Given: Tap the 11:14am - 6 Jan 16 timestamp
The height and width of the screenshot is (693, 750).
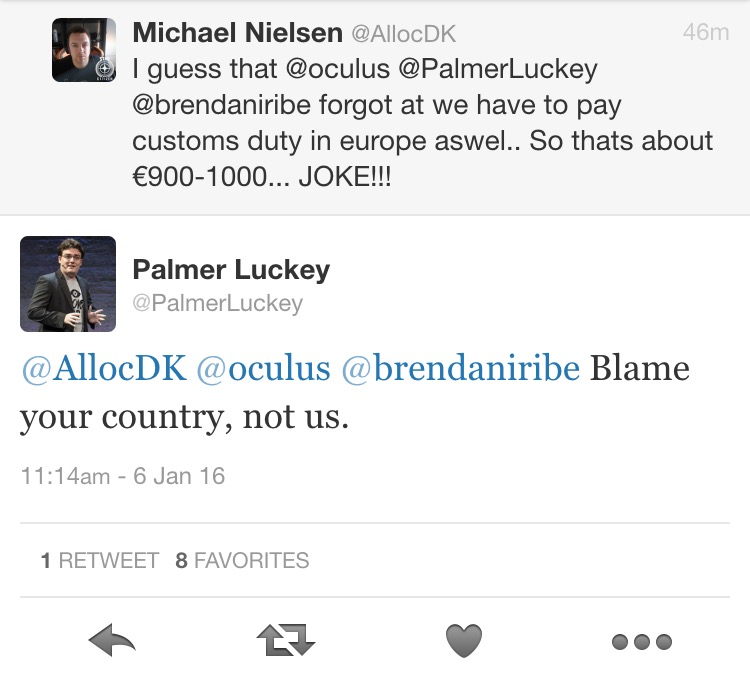Looking at the screenshot, I should click(123, 476).
